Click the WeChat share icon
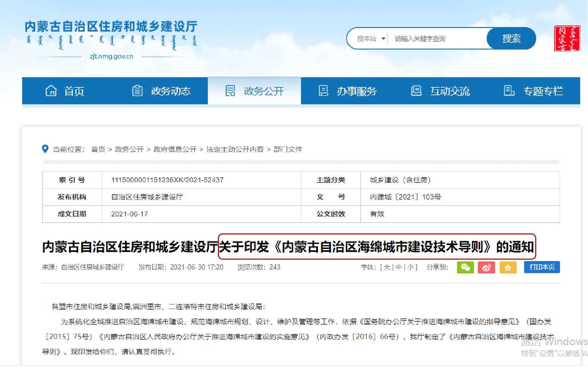588x367 pixels. [x=465, y=267]
